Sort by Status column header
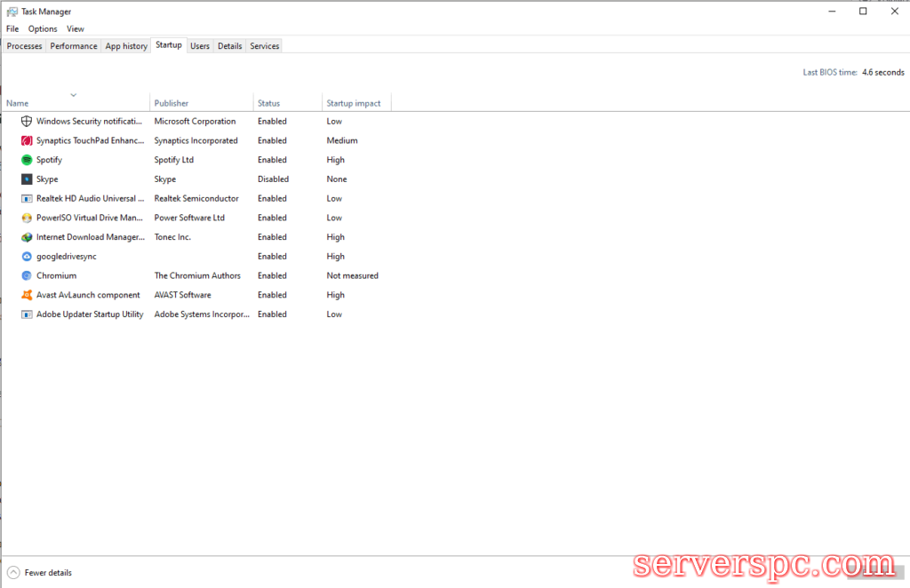Screen dimensions: 910x588 point(269,103)
